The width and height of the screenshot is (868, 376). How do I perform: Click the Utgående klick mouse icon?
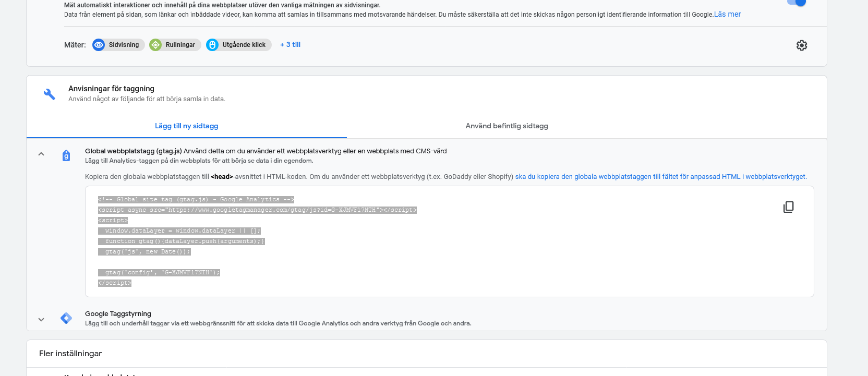pyautogui.click(x=212, y=45)
